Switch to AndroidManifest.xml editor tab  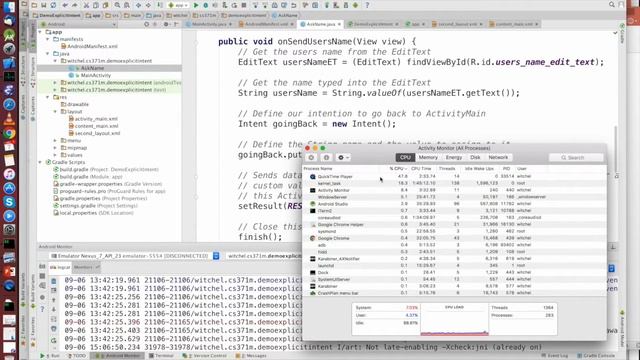tap(266, 24)
